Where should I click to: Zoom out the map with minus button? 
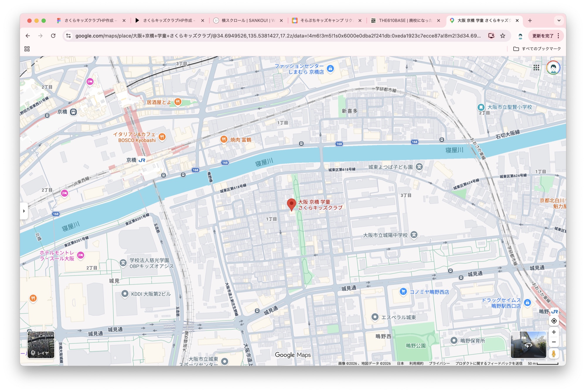tap(554, 342)
